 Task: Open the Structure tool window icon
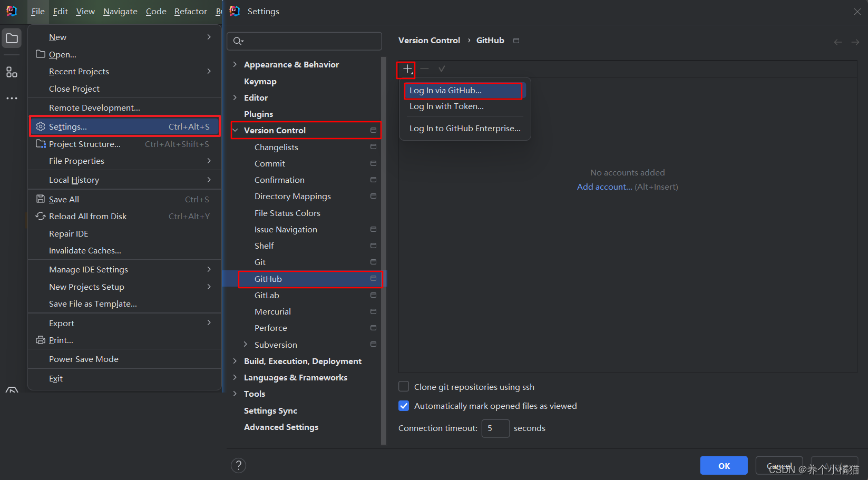pyautogui.click(x=12, y=72)
